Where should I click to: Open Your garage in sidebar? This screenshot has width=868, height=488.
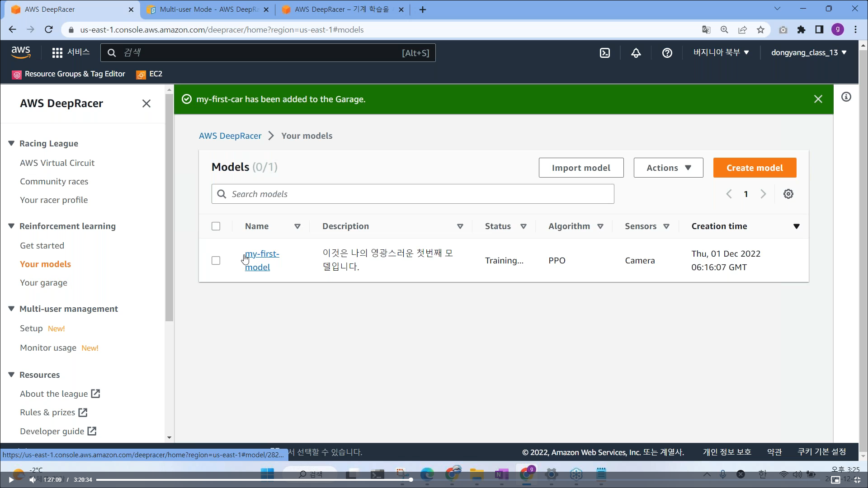pos(43,283)
